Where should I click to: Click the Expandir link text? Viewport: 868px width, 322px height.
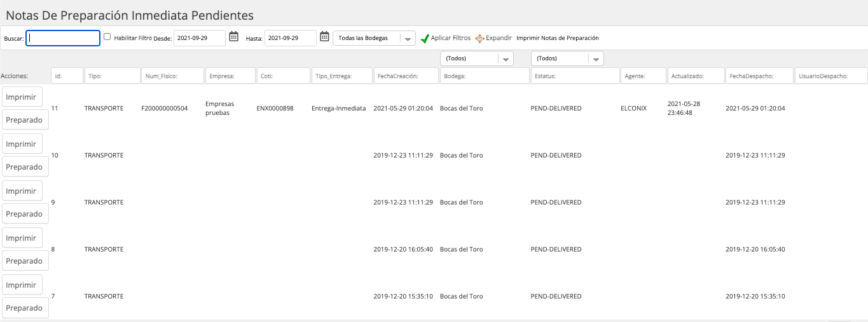point(499,38)
